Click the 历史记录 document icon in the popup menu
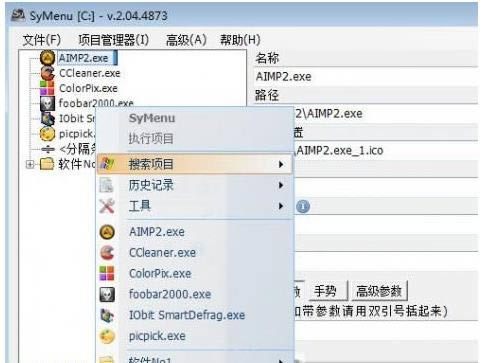This screenshot has height=363, width=503. click(106, 185)
